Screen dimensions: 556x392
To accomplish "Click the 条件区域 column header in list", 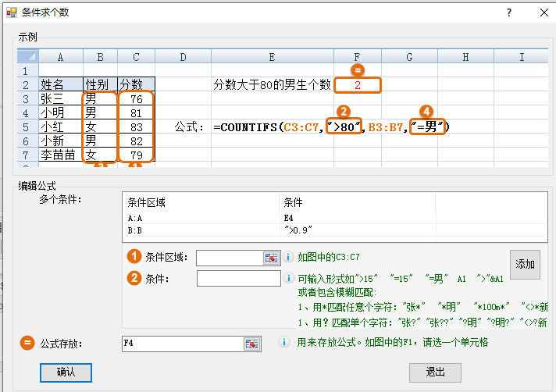I will coord(200,202).
